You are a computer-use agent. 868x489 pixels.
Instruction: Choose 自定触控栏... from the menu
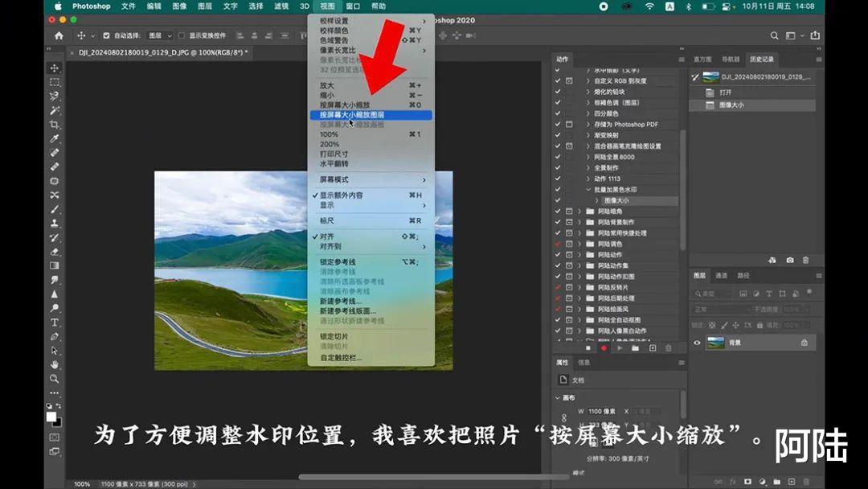click(371, 358)
